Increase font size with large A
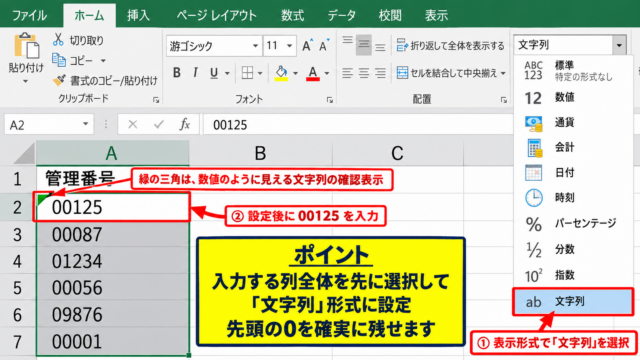Viewport: 640px width, 360px height. pyautogui.click(x=307, y=46)
